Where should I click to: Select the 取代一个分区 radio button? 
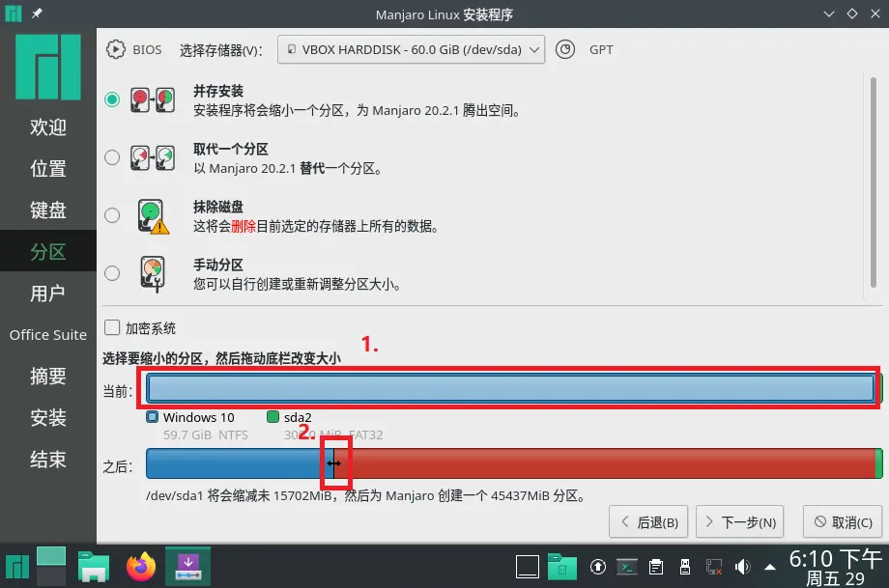[x=111, y=157]
